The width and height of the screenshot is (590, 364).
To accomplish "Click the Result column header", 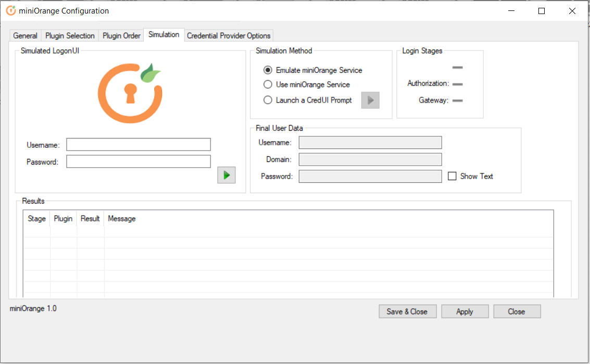I will 90,219.
